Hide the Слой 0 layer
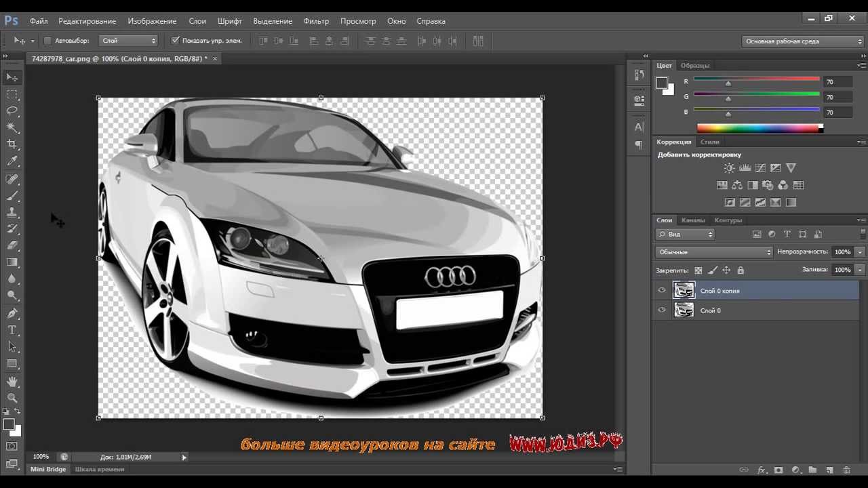This screenshot has height=488, width=868. coord(662,310)
